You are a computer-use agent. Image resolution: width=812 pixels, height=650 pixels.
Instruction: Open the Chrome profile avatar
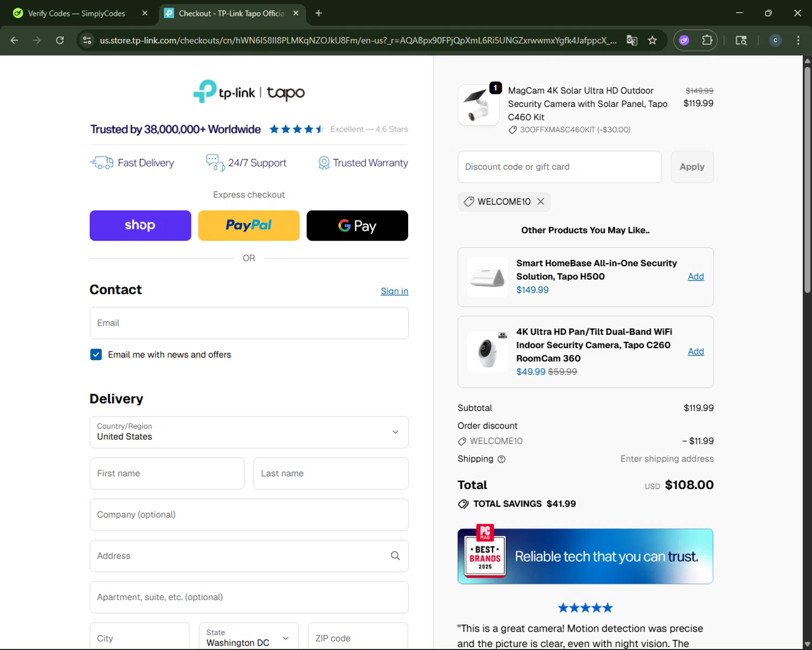pos(775,40)
